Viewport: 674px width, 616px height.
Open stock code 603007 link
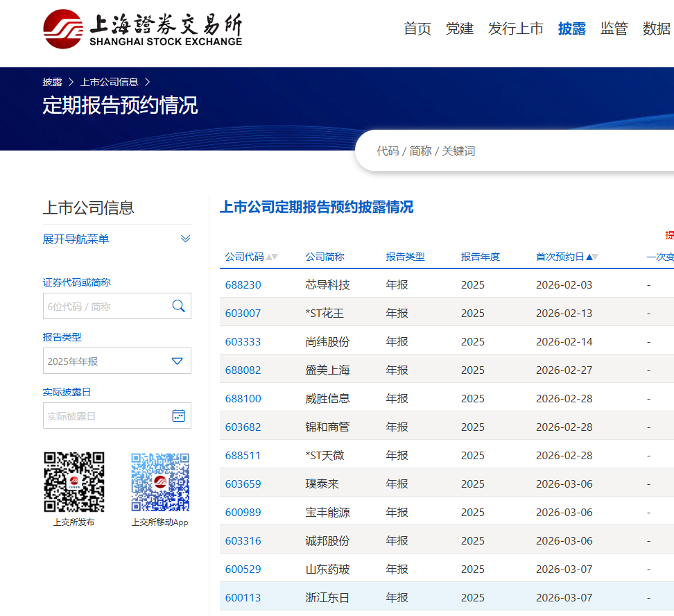click(x=243, y=313)
